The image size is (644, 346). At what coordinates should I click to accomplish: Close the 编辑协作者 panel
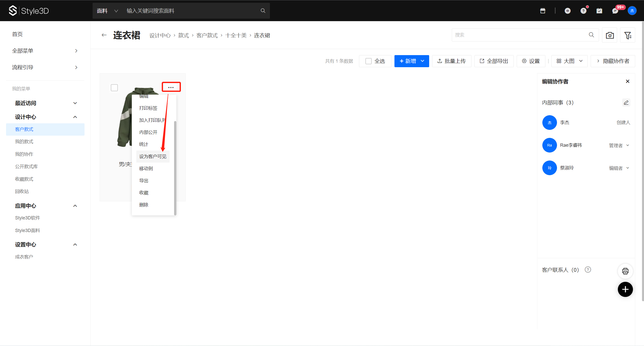click(x=627, y=81)
